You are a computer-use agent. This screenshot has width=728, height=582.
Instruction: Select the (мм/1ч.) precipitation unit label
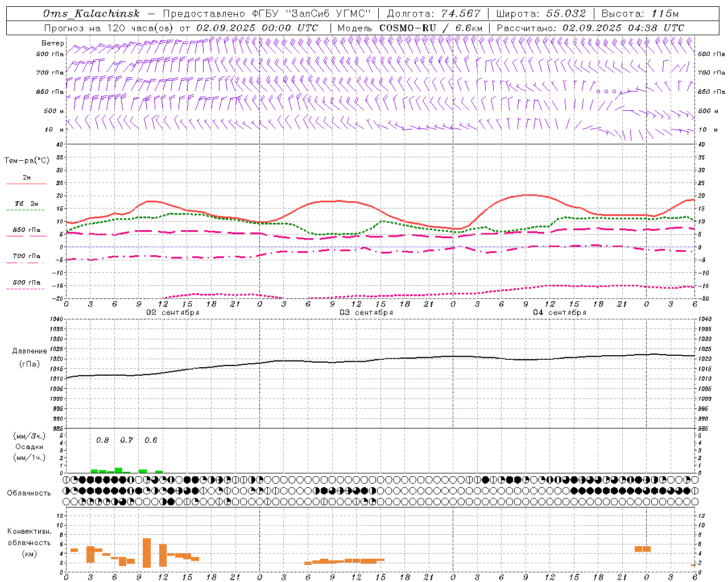30,458
